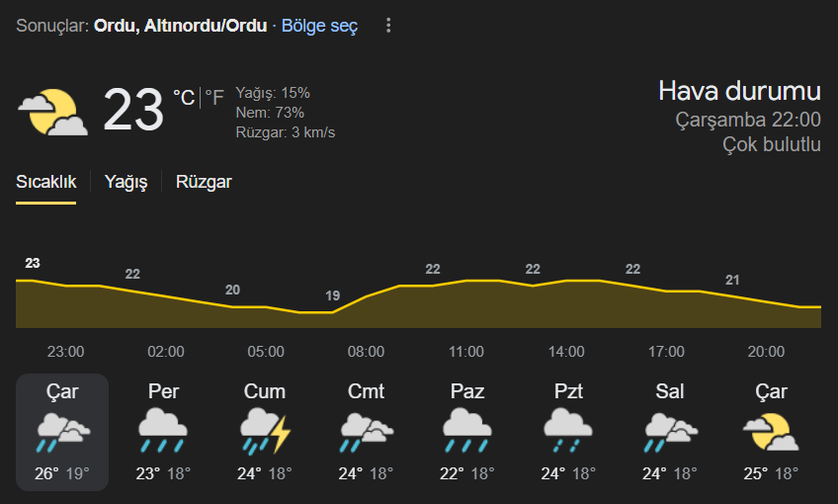Select Saturday (Cmt) rain-cloud forecast icon
The width and height of the screenshot is (838, 504).
coord(367,432)
